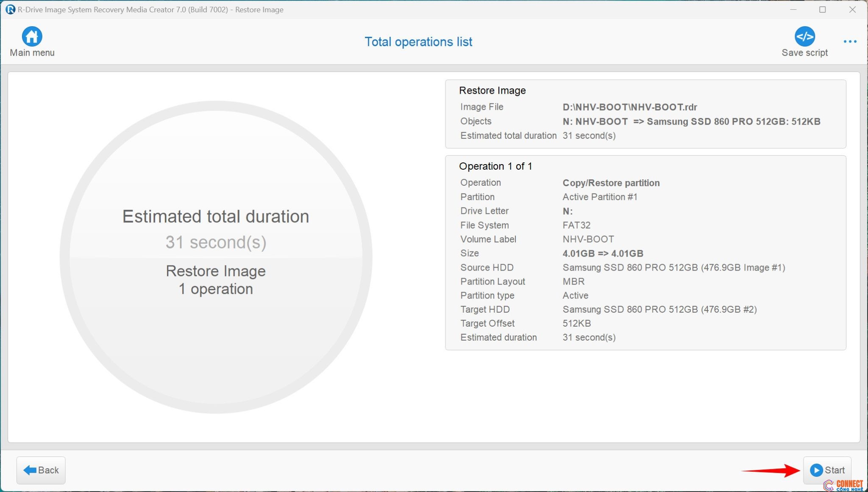
Task: Click the Drive Letter value 'N:'
Action: (568, 211)
